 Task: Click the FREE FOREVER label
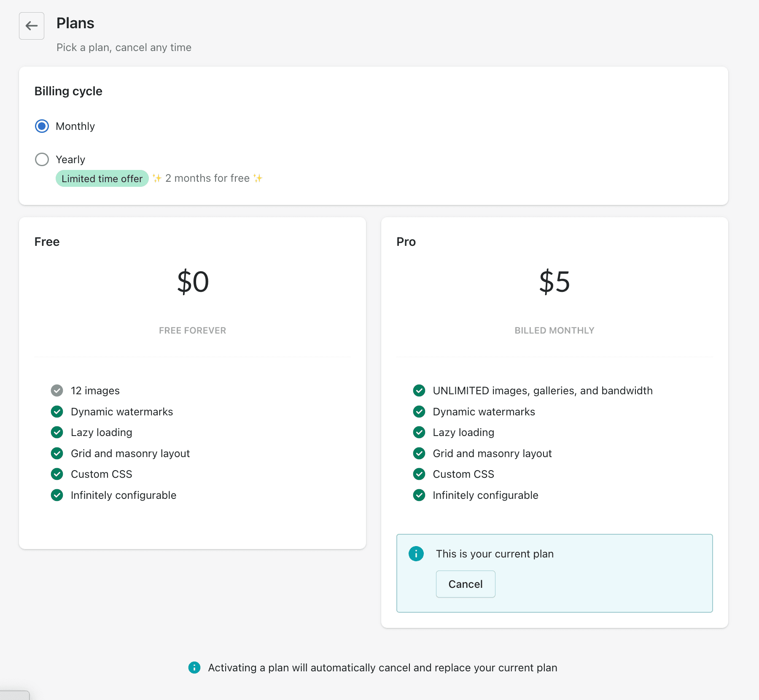193,331
